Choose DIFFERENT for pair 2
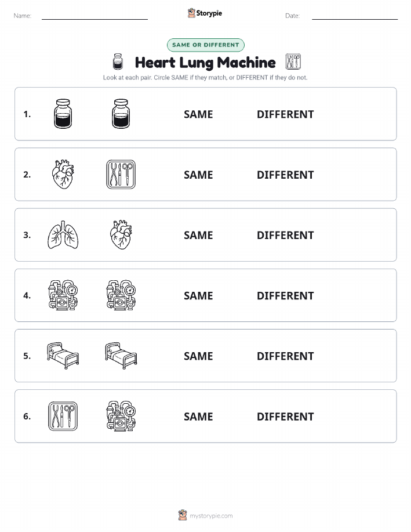 285,175
